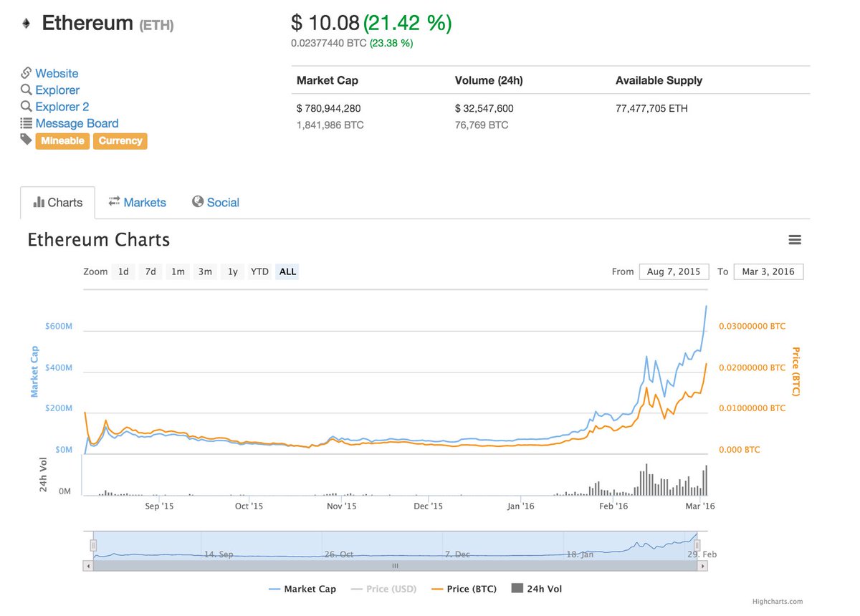This screenshot has width=860, height=616.
Task: Click the $ 780,944,280 market cap value
Action: click(329, 109)
